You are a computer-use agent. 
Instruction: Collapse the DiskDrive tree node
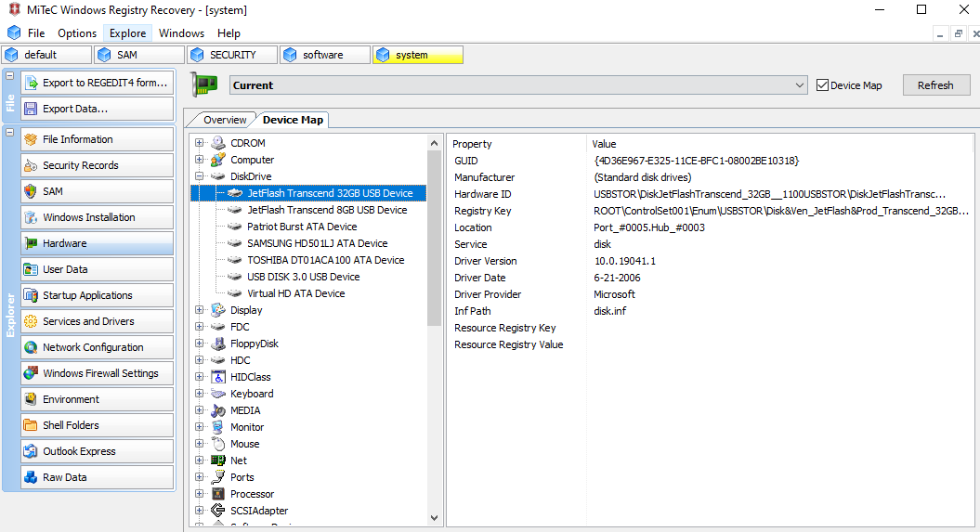coord(199,176)
